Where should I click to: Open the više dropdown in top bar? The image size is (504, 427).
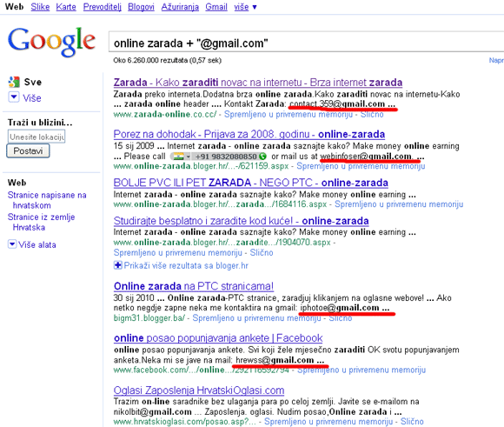click(245, 7)
